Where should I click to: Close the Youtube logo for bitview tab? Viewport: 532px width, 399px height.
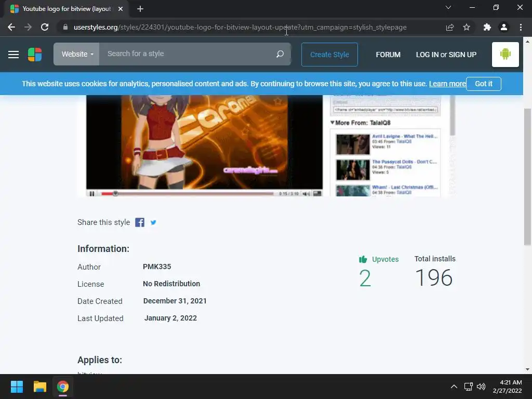coord(121,9)
